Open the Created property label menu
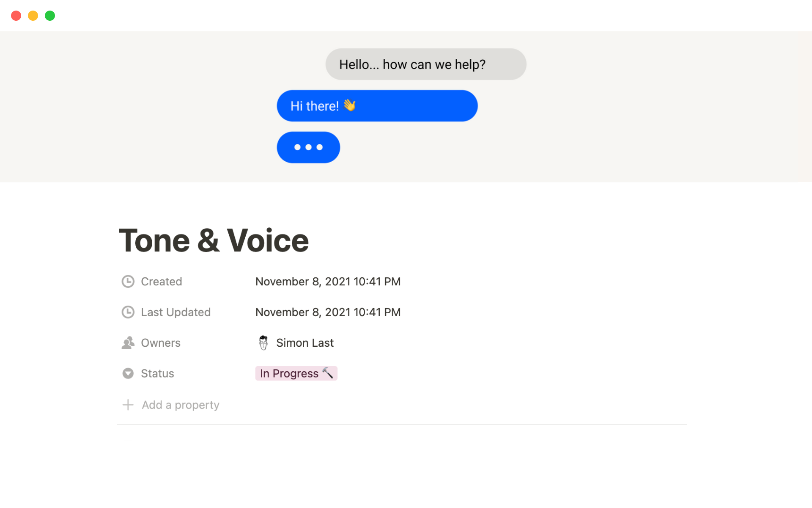 click(x=162, y=282)
